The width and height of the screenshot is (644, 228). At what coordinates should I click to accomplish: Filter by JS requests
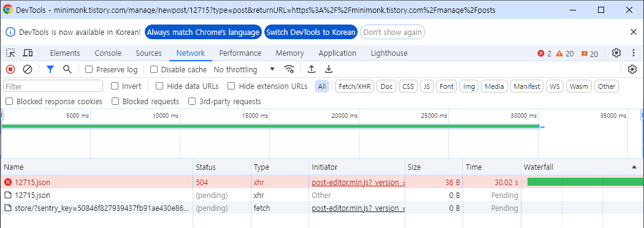coord(427,86)
